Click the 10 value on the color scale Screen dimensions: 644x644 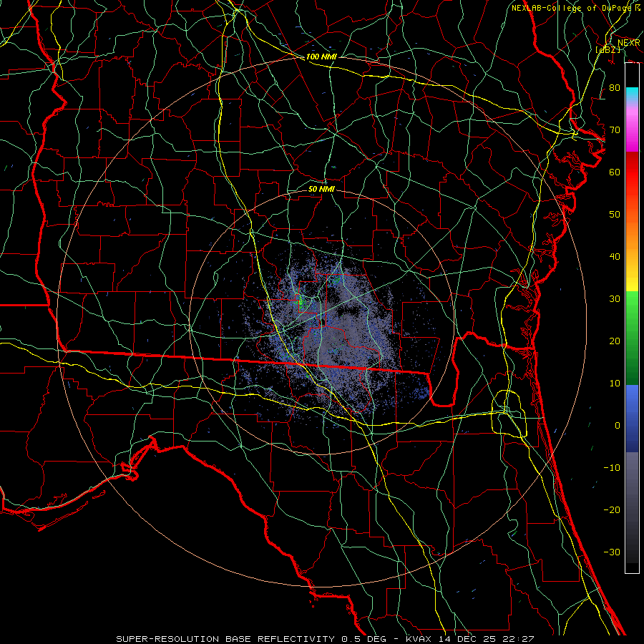click(x=615, y=384)
